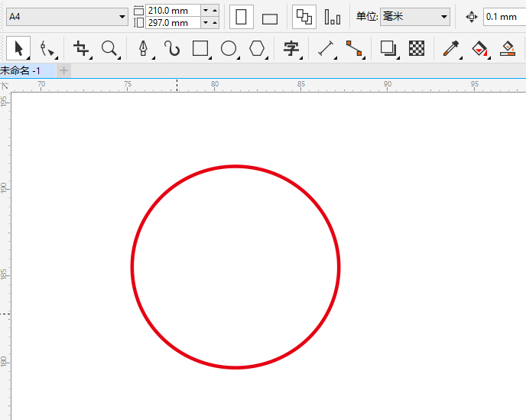Expand the Crop tool flyout arrow
Image resolution: width=526 pixels, height=420 pixels.
91,58
